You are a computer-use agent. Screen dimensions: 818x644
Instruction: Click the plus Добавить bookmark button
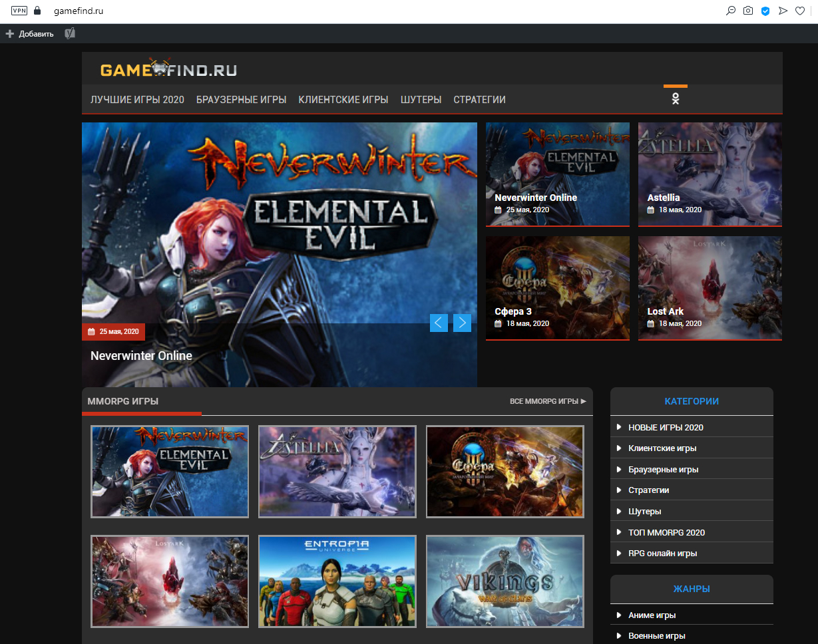(29, 33)
